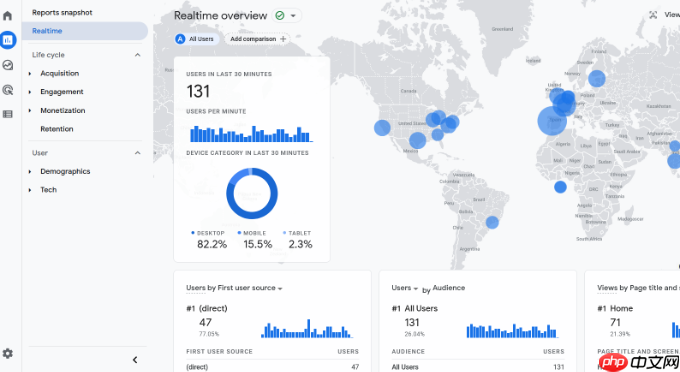The height and width of the screenshot is (372, 680).
Task: Expand Tech tree arrow
Action: click(x=30, y=190)
